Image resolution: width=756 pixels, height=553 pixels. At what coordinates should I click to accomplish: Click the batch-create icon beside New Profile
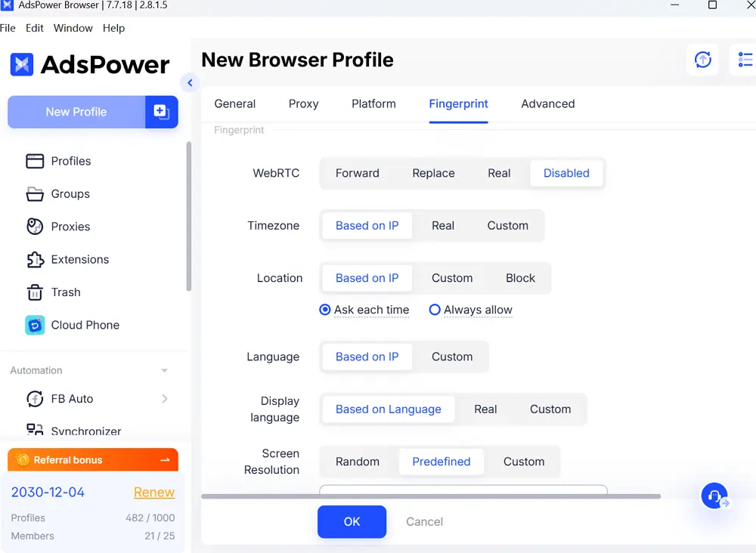pyautogui.click(x=161, y=112)
